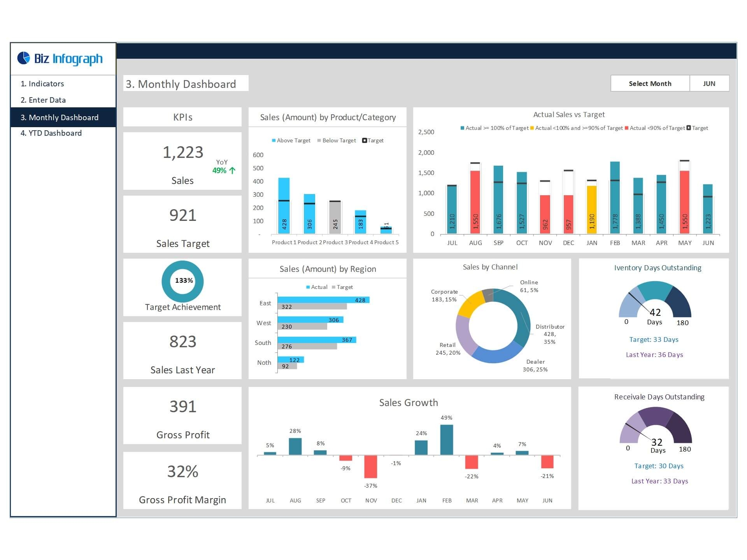747x560 pixels.
Task: Toggle the Above Target legend entry
Action: [x=291, y=140]
